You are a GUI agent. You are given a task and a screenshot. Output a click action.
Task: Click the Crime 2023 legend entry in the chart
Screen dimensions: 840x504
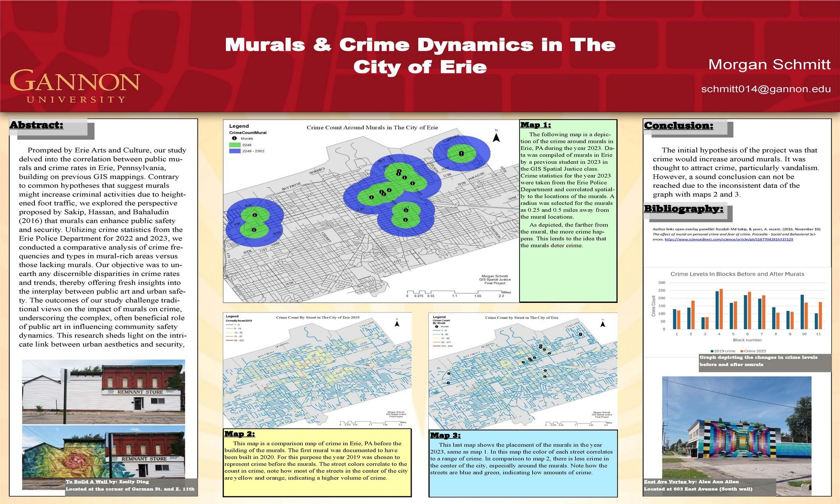tap(753, 351)
